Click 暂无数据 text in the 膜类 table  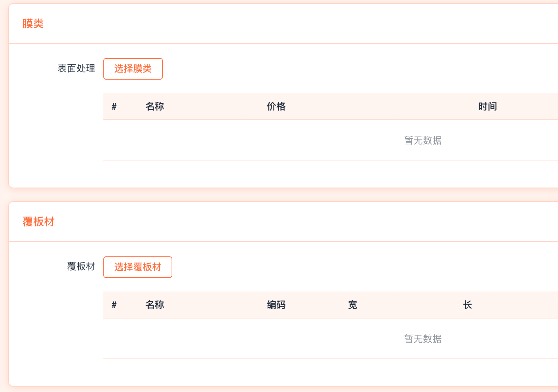(x=423, y=140)
